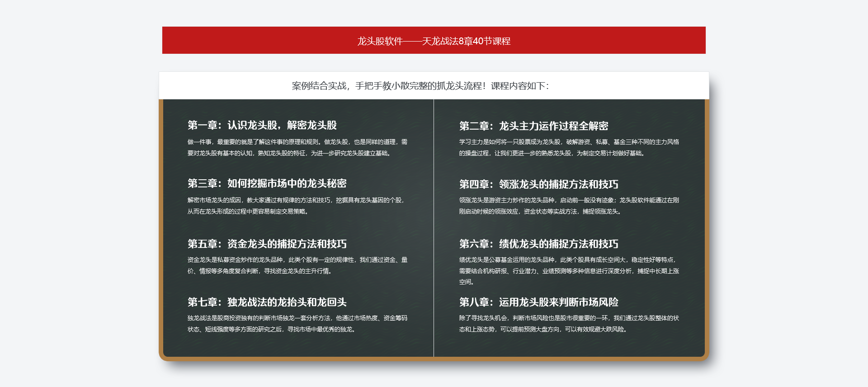Click chapter three description starting 解密市场龙头的成因
868x387 pixels.
point(296,206)
